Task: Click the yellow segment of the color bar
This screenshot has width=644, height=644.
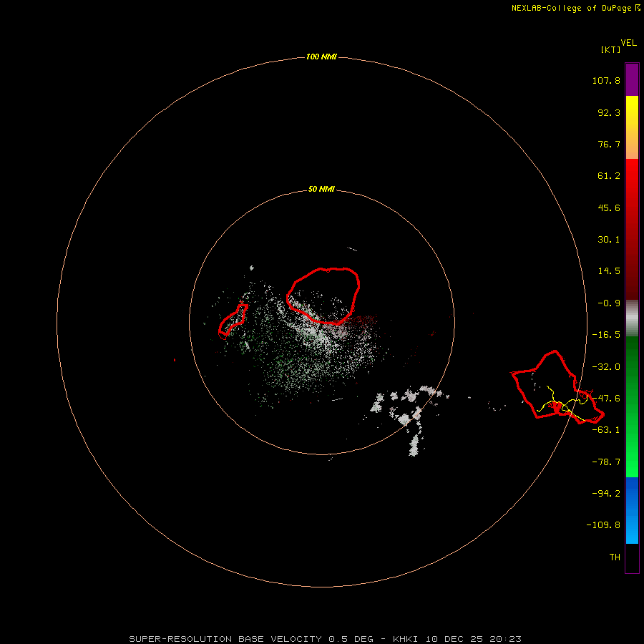Action: tap(632, 127)
